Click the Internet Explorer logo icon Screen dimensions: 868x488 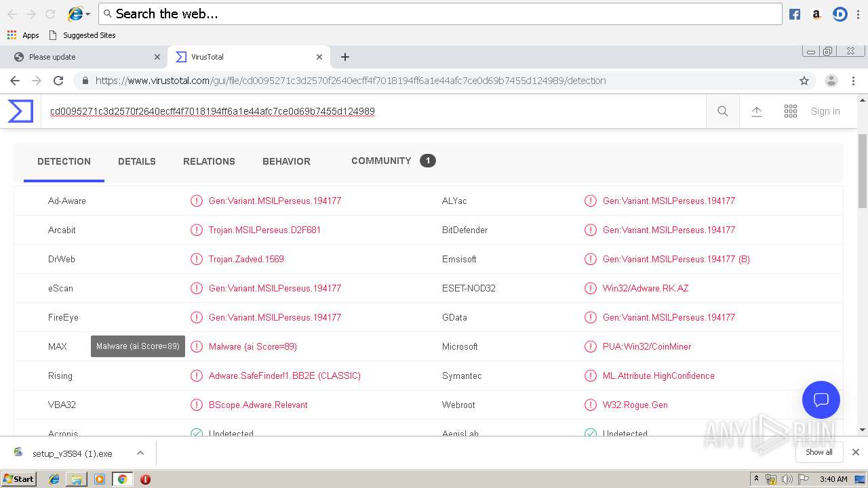tap(75, 14)
